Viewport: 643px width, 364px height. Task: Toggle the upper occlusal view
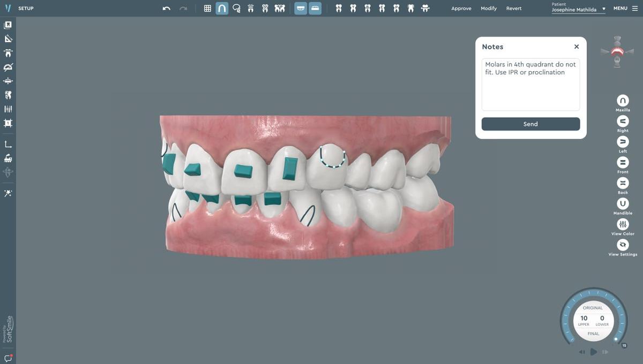coord(300,8)
